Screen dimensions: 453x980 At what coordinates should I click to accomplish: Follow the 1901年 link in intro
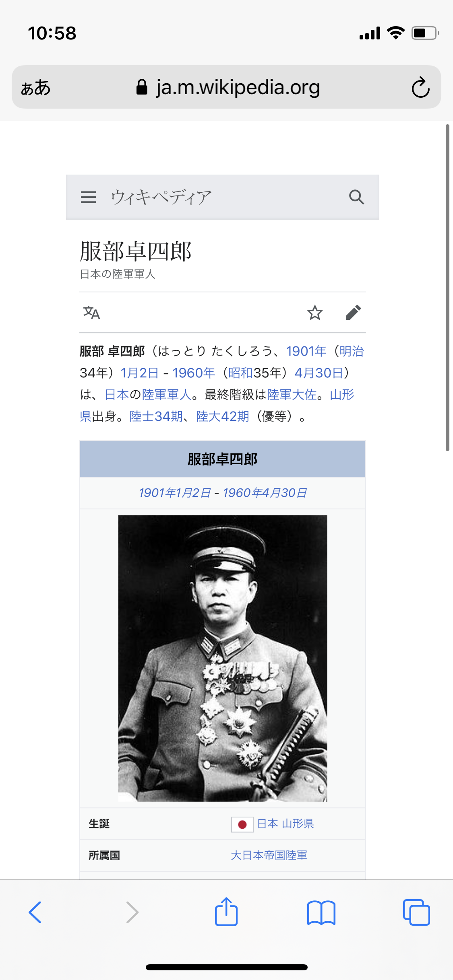306,351
